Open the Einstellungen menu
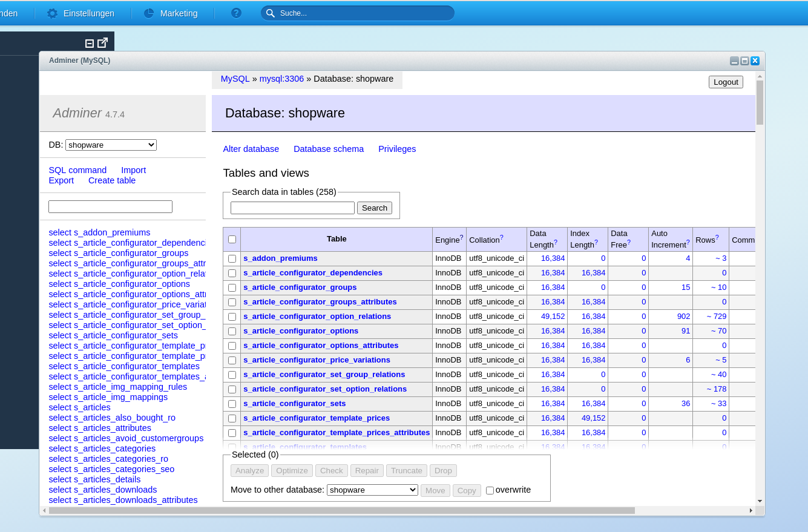This screenshot has height=532, width=808. [x=88, y=13]
